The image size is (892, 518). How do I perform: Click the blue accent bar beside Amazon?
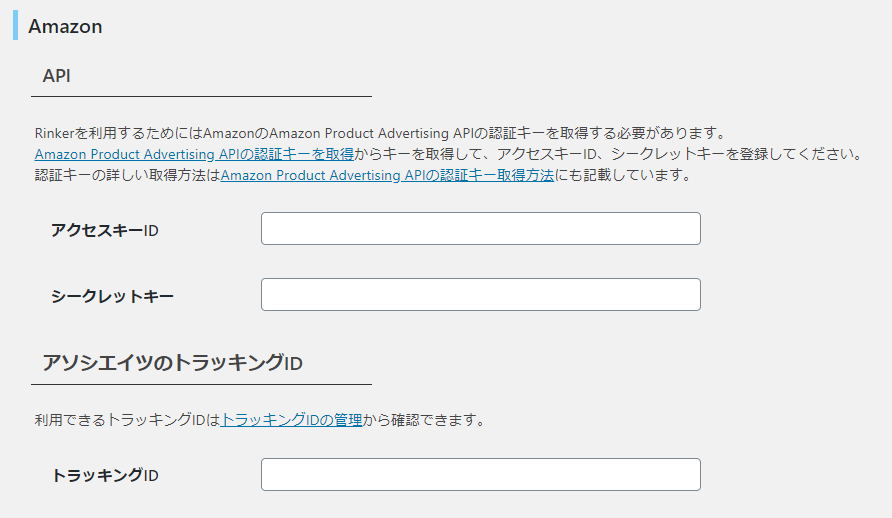(x=15, y=25)
